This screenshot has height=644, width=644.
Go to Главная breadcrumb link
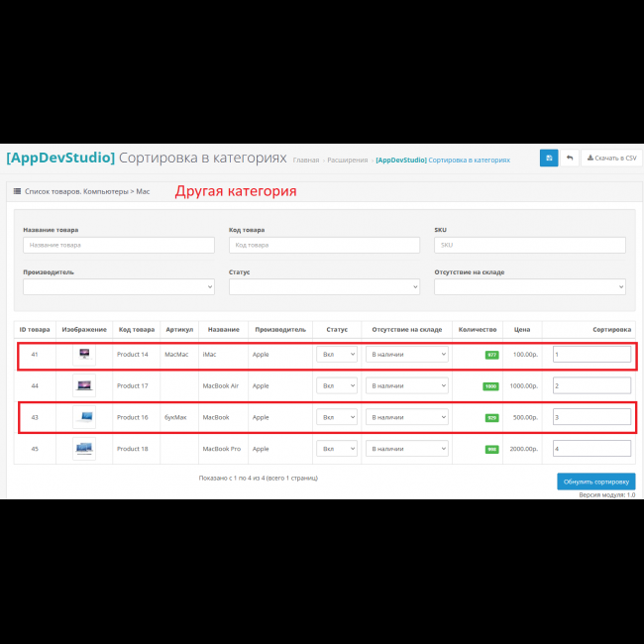[x=306, y=160]
